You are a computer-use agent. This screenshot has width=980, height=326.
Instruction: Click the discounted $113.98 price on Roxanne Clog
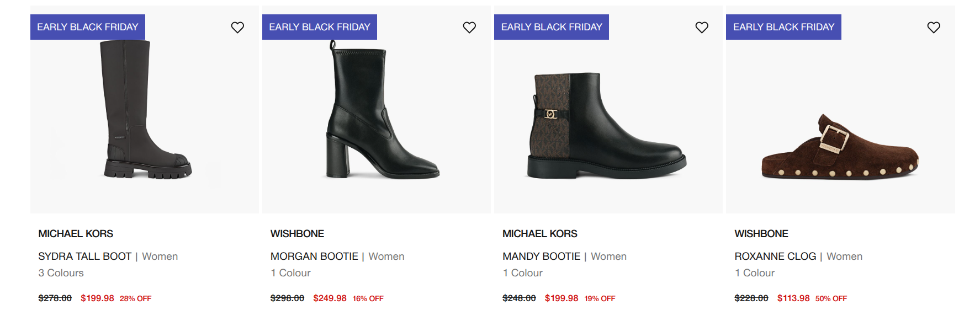(x=793, y=297)
